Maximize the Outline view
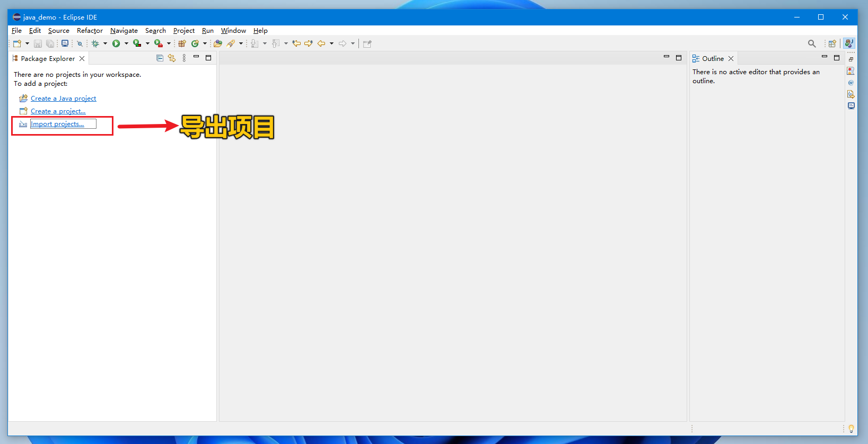The width and height of the screenshot is (868, 444). pos(837,58)
